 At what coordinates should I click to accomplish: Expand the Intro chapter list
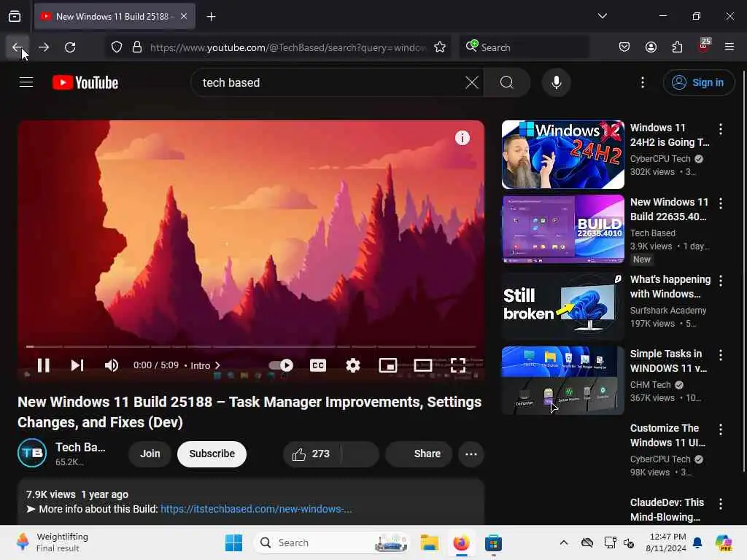(x=205, y=366)
